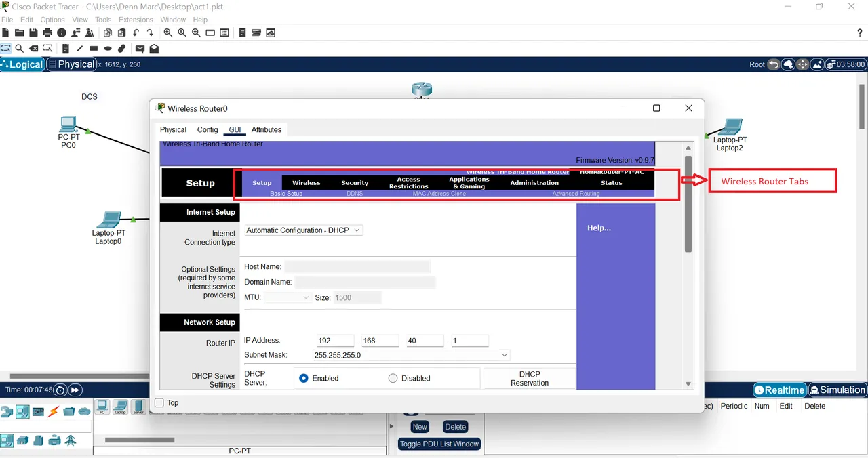The image size is (868, 458).
Task: Switch to Physical workspace view
Action: tap(71, 64)
